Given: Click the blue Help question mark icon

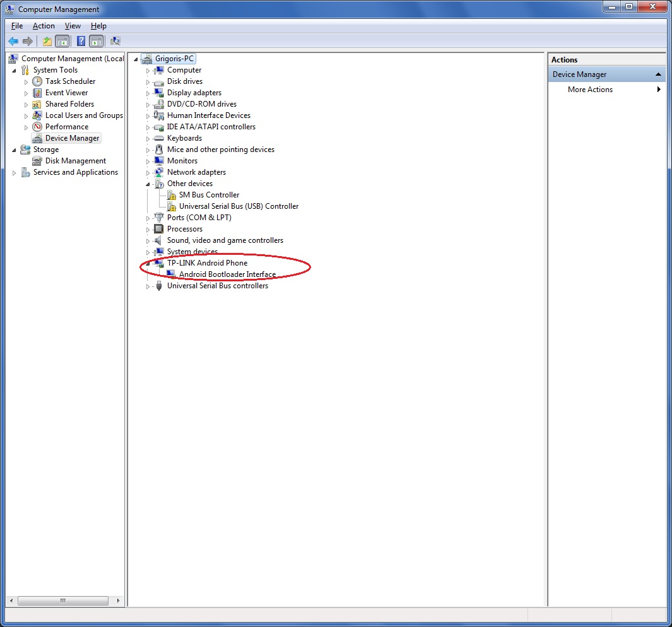Looking at the screenshot, I should coord(81,41).
